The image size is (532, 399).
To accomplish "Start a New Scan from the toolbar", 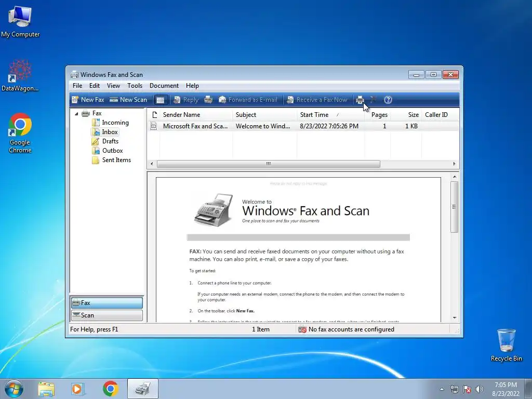I will pyautogui.click(x=128, y=100).
